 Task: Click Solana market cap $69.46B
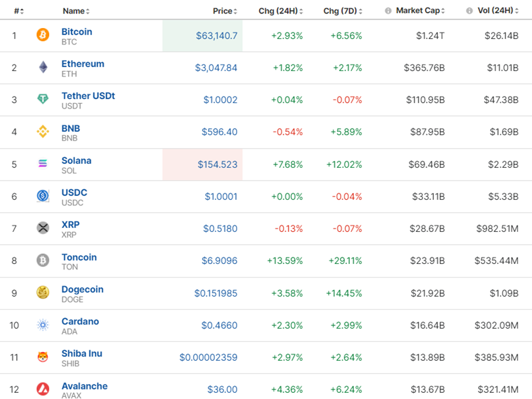coord(426,164)
